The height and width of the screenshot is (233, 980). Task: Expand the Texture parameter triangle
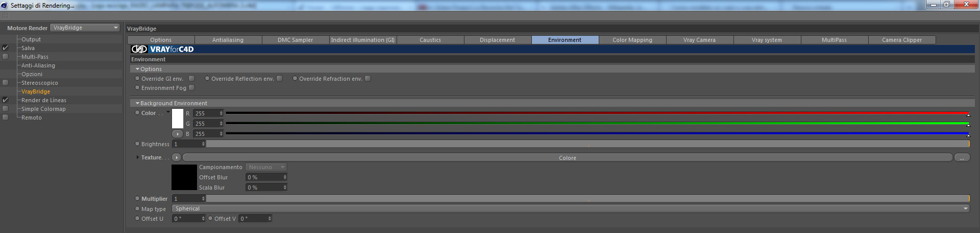(x=138, y=157)
